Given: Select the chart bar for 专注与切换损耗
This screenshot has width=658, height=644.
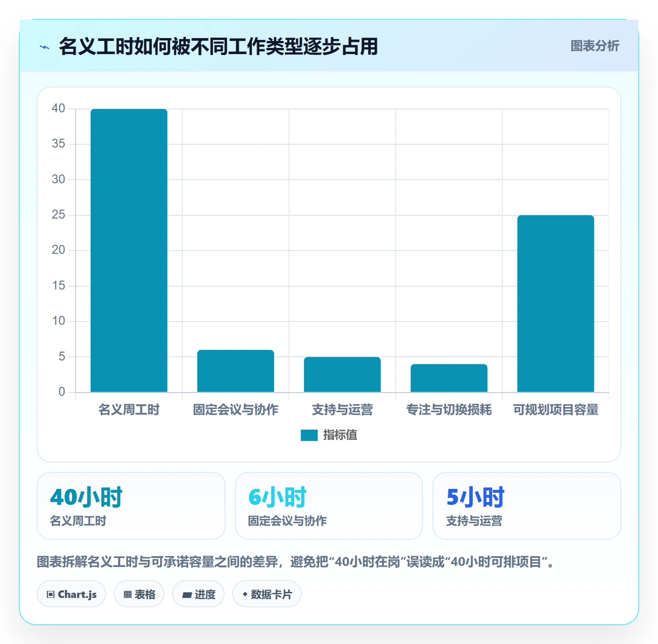Looking at the screenshot, I should pyautogui.click(x=449, y=378).
